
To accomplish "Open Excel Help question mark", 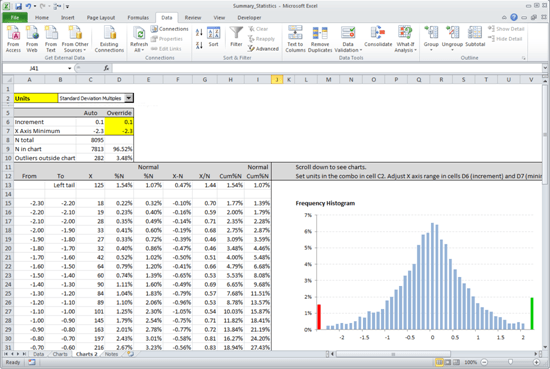I will pyautogui.click(x=514, y=17).
